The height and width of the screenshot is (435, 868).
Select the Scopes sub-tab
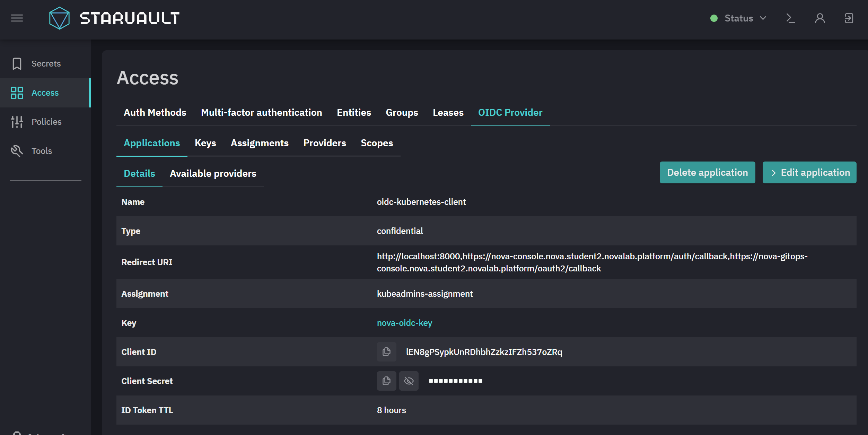click(377, 143)
